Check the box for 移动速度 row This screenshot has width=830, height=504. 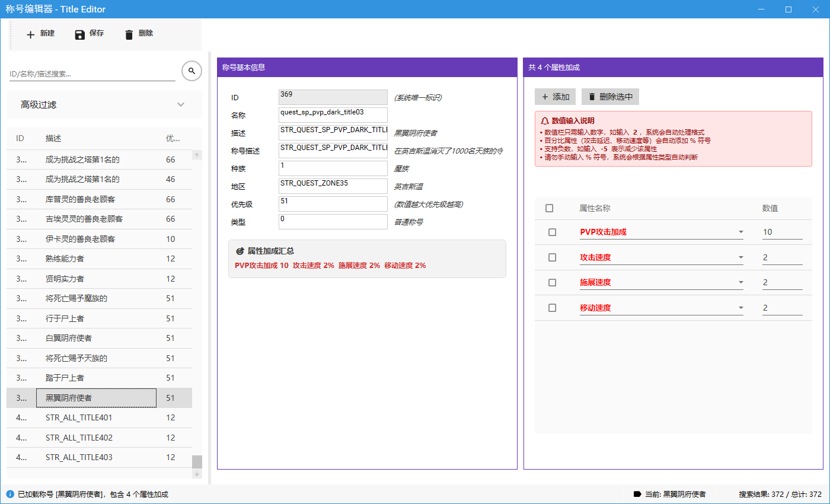[553, 308]
